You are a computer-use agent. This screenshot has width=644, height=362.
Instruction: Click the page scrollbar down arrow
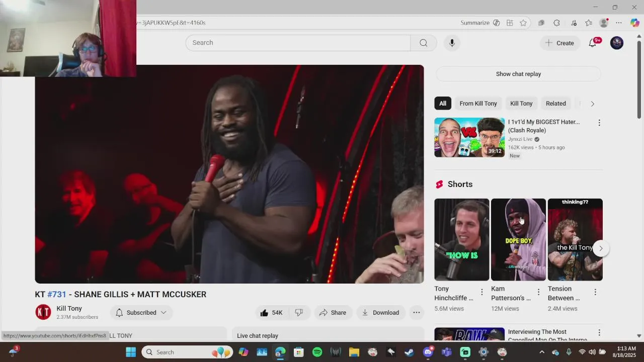pos(639,336)
